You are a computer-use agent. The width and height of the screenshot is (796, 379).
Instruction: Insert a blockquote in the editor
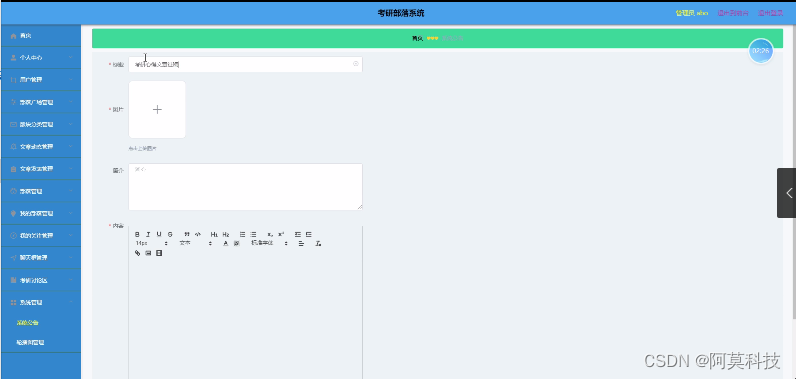187,234
